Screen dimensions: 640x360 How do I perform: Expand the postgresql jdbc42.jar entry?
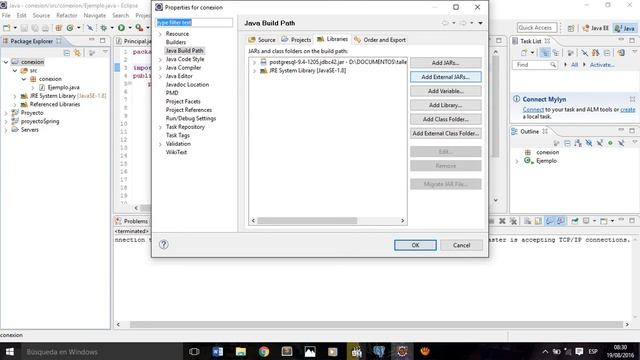[254, 62]
